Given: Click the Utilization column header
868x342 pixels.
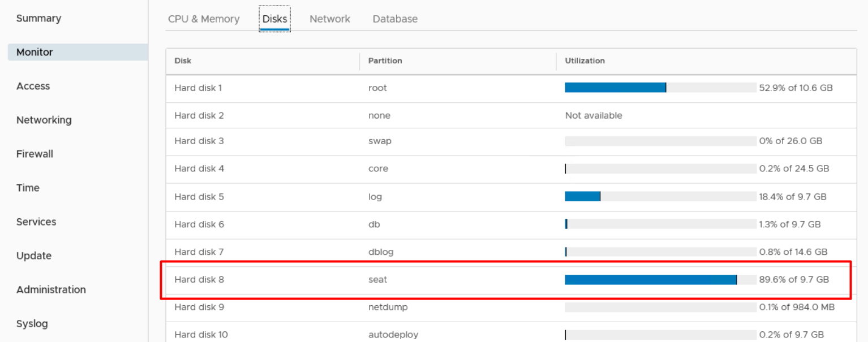Looking at the screenshot, I should click(585, 60).
